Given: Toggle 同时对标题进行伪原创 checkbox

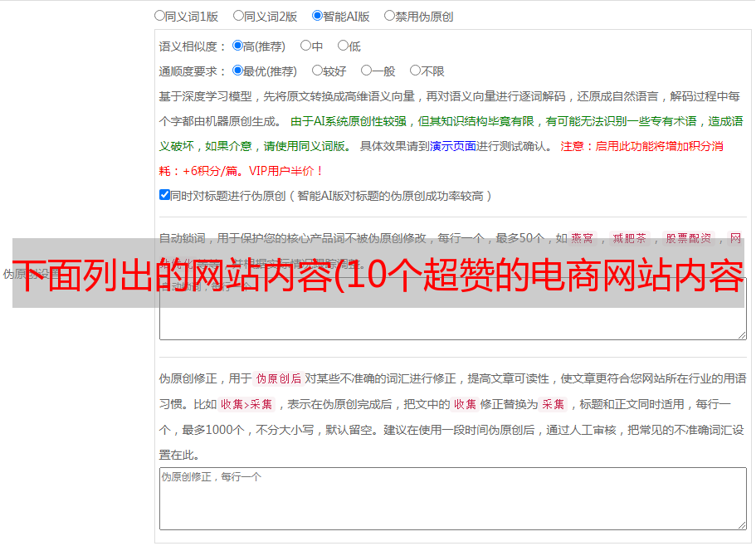Looking at the screenshot, I should [164, 195].
